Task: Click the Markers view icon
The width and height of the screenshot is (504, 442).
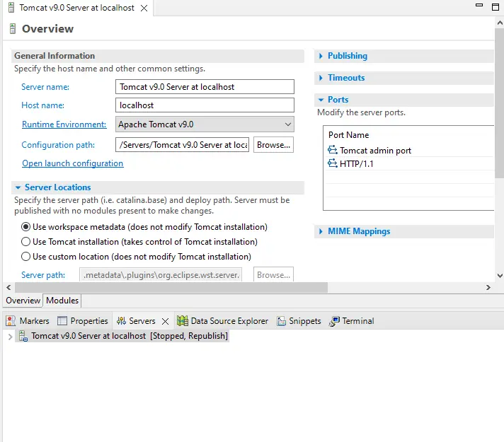Action: click(x=11, y=320)
